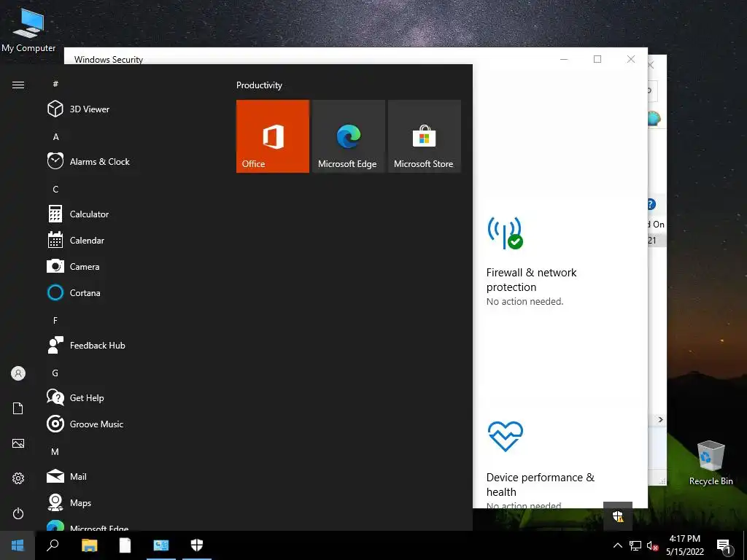Click the muted volume tray icon
747x560 pixels.
pos(652,545)
